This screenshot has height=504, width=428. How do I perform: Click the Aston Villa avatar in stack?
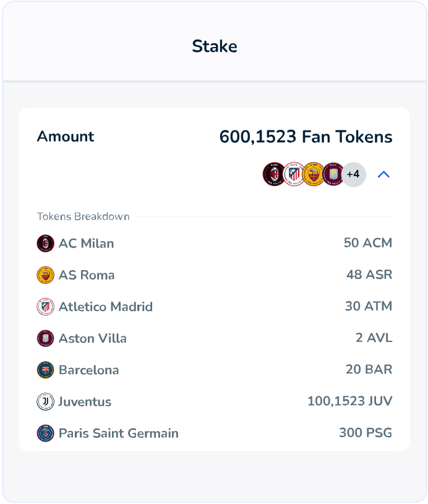pyautogui.click(x=333, y=174)
